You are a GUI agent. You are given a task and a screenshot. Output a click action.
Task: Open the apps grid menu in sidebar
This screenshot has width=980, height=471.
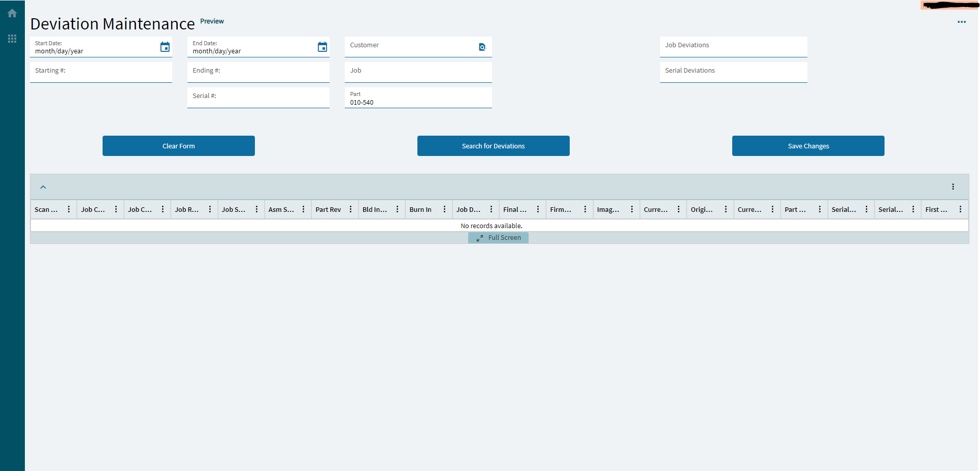[x=12, y=39]
